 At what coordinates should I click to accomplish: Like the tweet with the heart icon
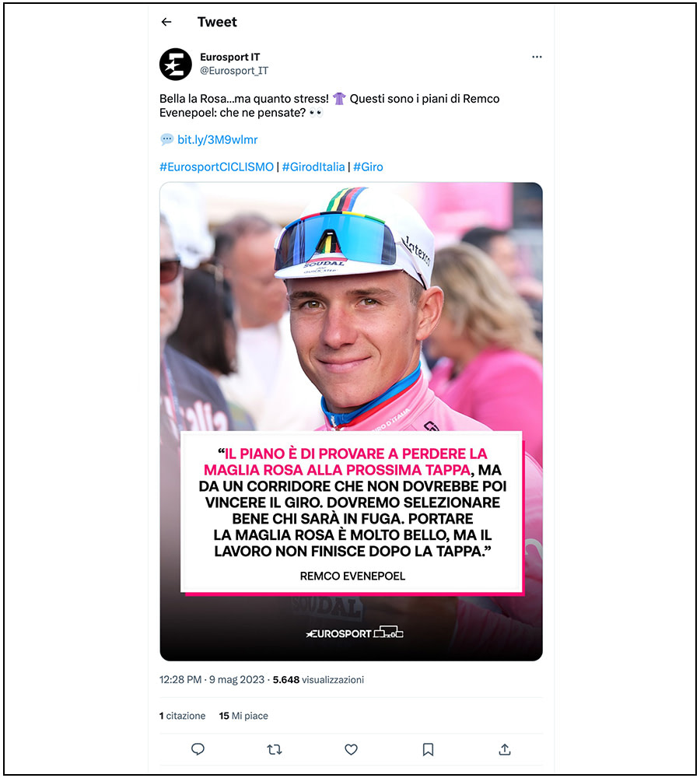pos(351,749)
